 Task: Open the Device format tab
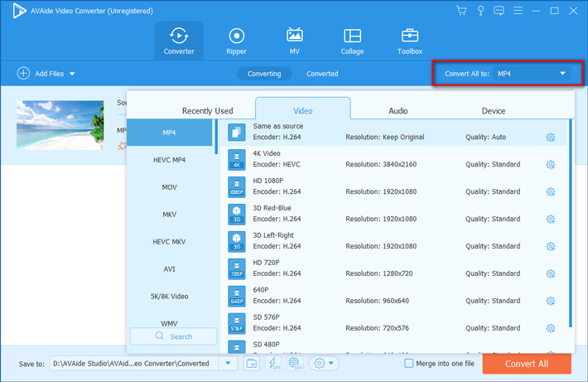click(x=494, y=110)
